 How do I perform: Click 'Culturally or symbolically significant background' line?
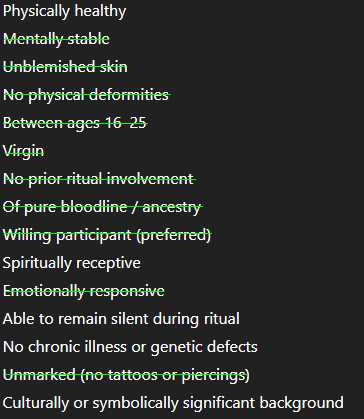[173, 403]
